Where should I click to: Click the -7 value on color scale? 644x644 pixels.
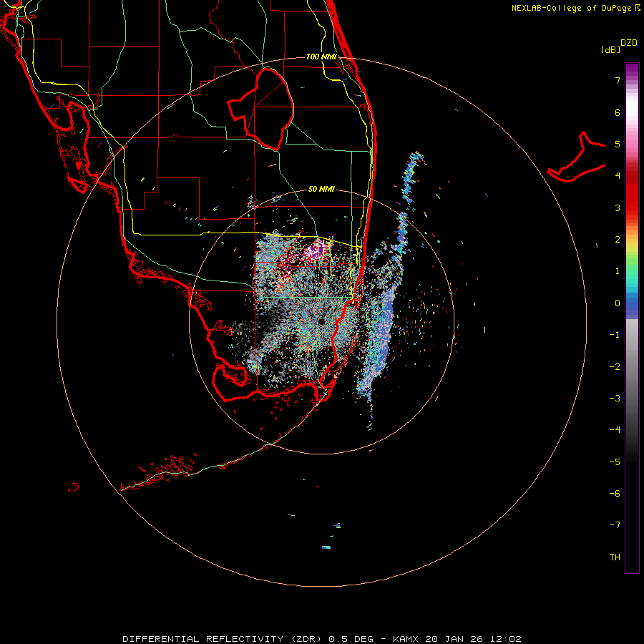(x=615, y=525)
